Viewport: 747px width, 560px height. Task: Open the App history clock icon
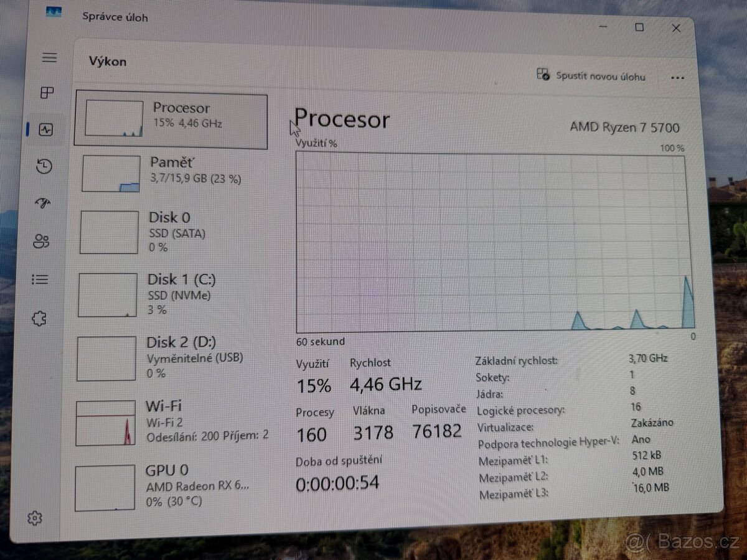coord(44,167)
